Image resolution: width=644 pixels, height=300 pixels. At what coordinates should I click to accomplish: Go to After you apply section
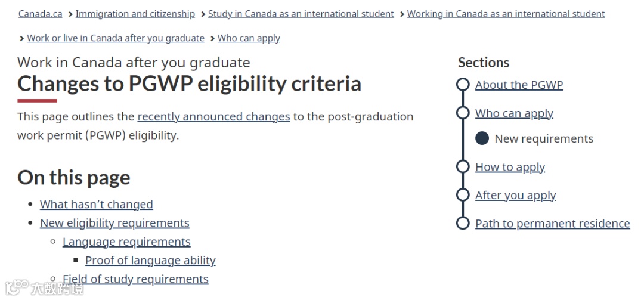pyautogui.click(x=515, y=195)
